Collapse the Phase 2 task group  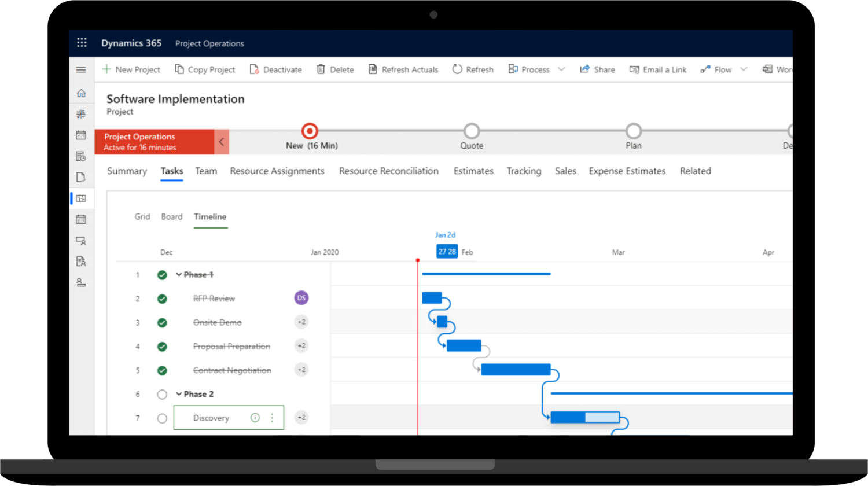[x=179, y=394]
